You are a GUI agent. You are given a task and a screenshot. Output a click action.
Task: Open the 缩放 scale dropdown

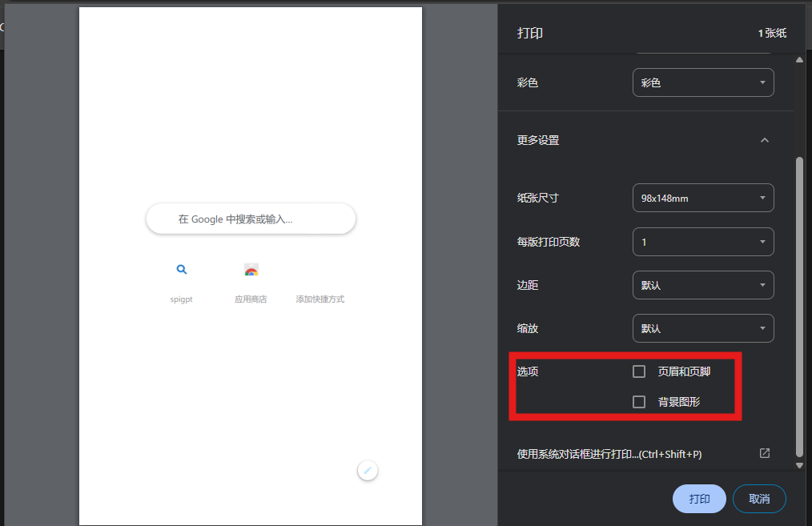tap(703, 328)
